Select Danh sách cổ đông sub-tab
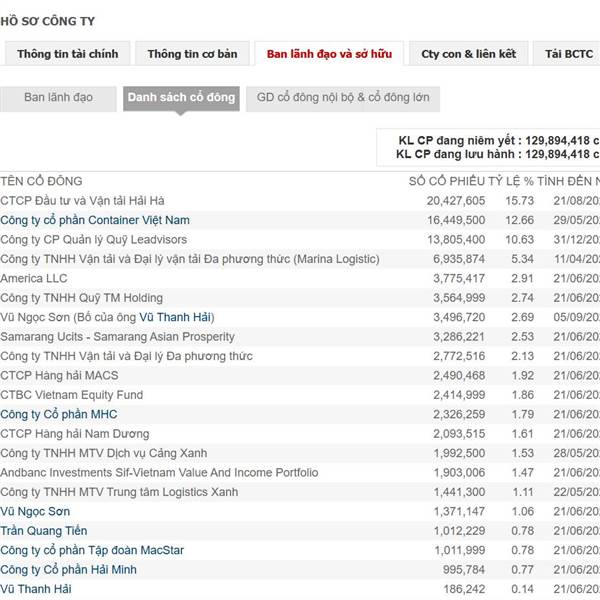Viewport: 600px width, 600px height. [x=181, y=98]
